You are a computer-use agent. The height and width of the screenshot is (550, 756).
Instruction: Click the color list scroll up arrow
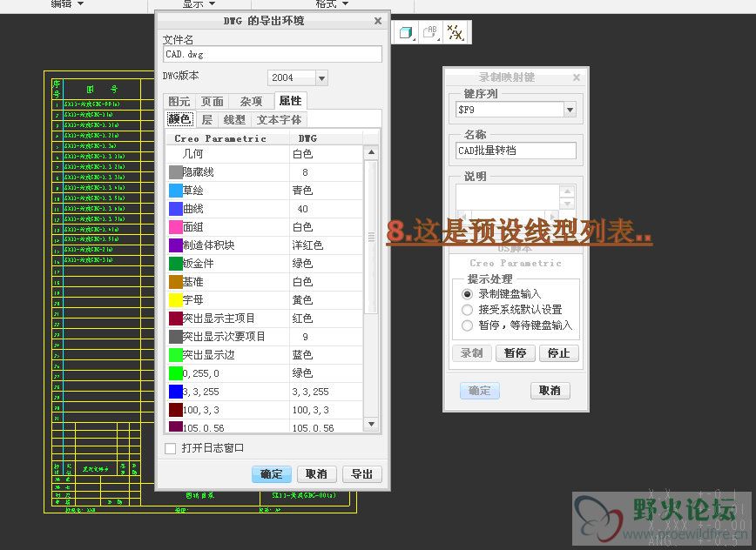tap(371, 152)
